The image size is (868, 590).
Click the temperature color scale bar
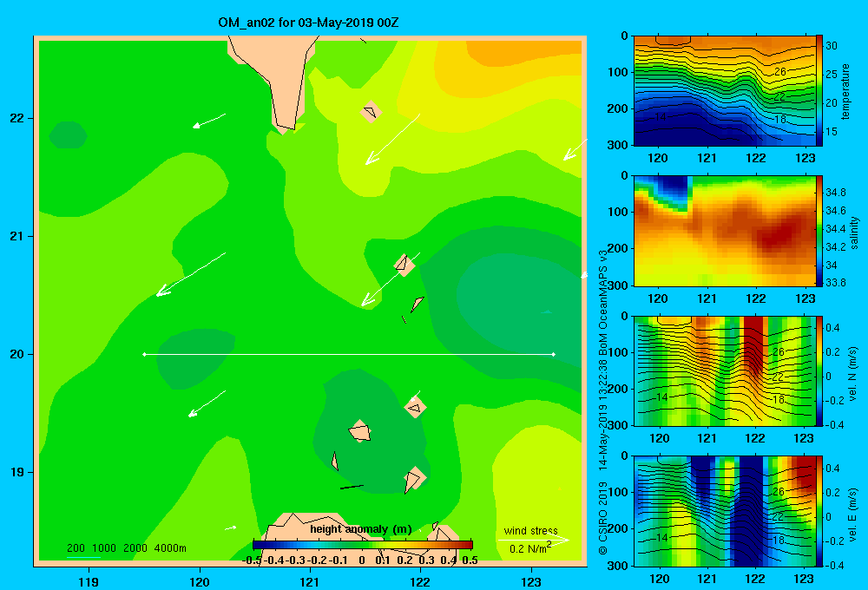[x=819, y=91]
